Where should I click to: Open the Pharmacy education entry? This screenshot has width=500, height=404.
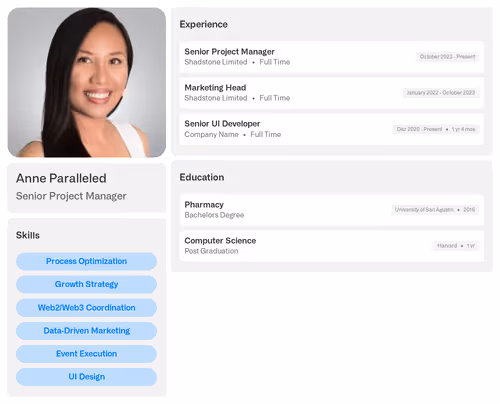(332, 210)
